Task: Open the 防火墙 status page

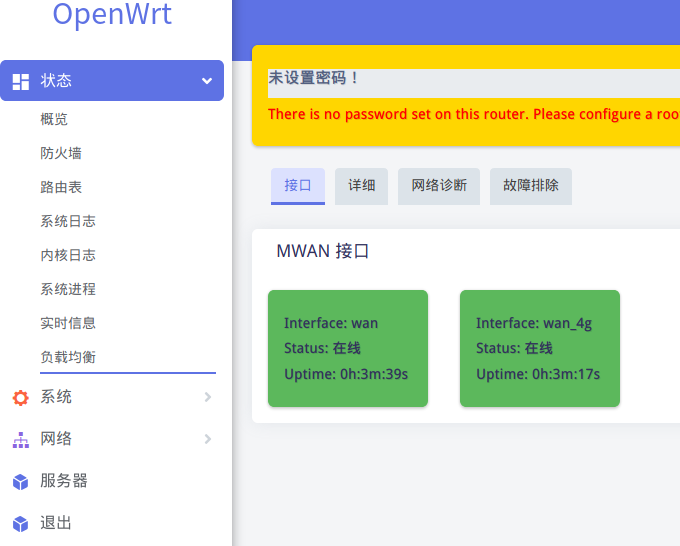Action: point(61,153)
